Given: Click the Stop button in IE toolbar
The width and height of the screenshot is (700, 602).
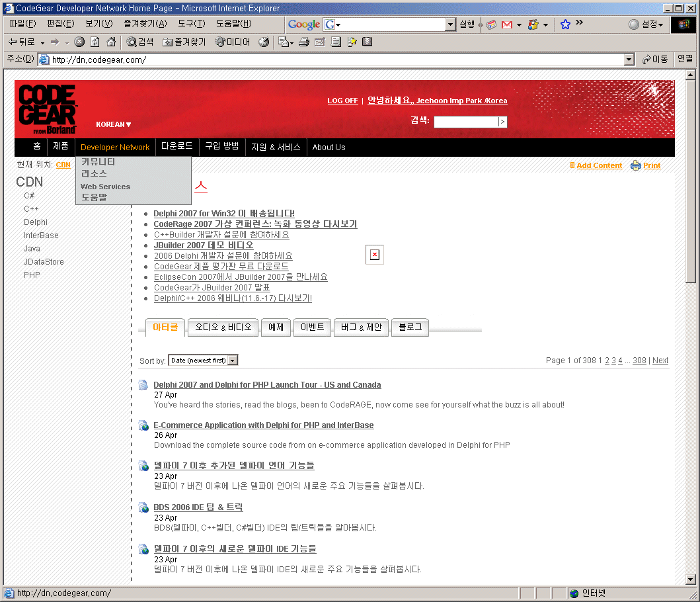Looking at the screenshot, I should [79, 42].
